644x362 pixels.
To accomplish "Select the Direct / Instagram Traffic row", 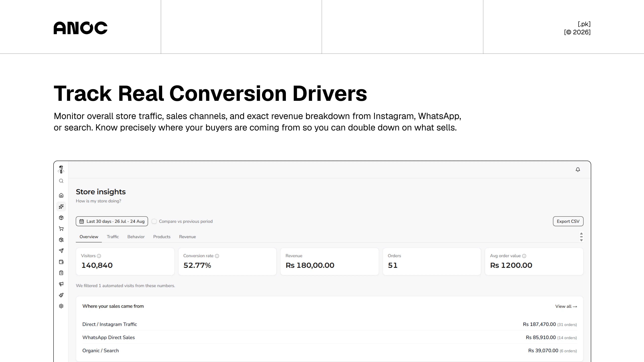I will [x=330, y=324].
